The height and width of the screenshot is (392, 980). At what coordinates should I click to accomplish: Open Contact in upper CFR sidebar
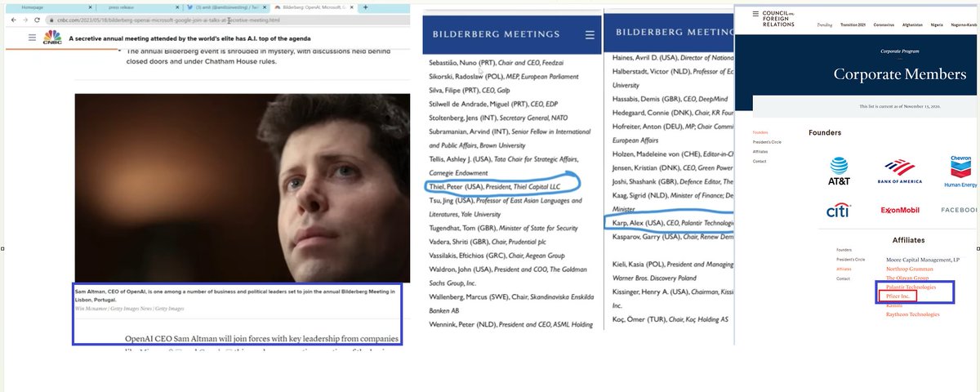pos(759,161)
